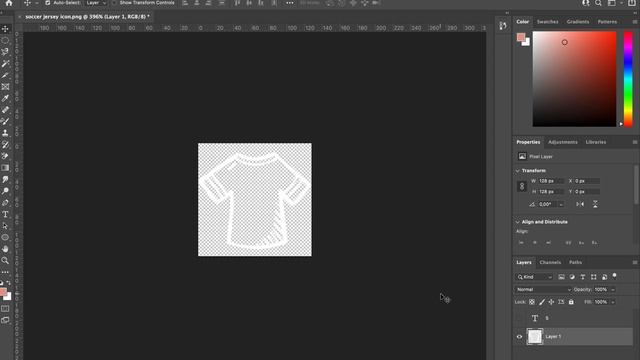This screenshot has width=640, height=360.
Task: Hide Layer 1 using its eye icon
Action: (519, 337)
